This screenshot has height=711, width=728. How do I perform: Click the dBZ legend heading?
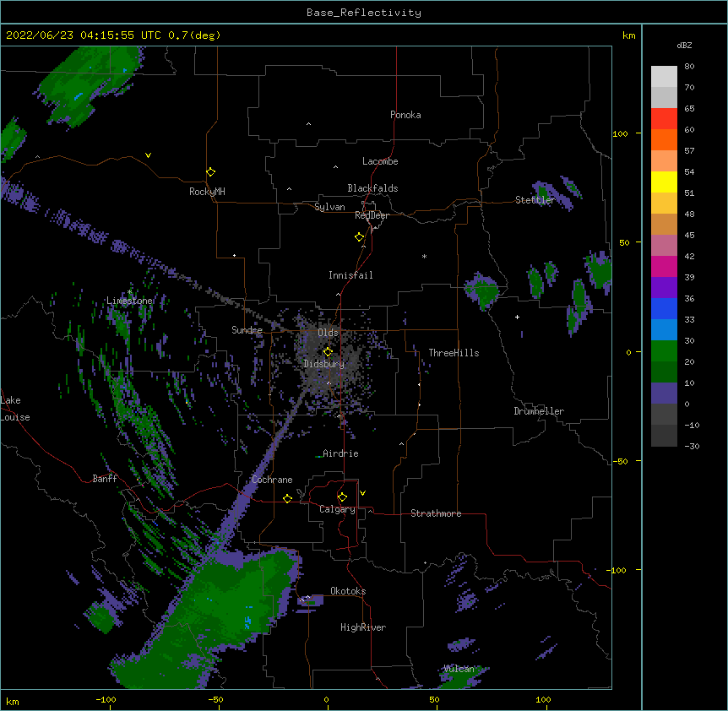point(684,45)
